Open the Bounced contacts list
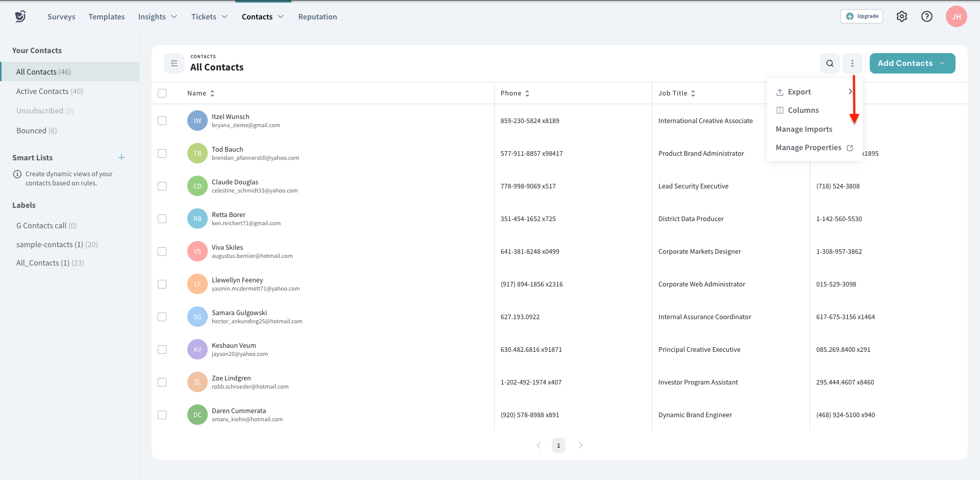980x480 pixels. pos(36,131)
